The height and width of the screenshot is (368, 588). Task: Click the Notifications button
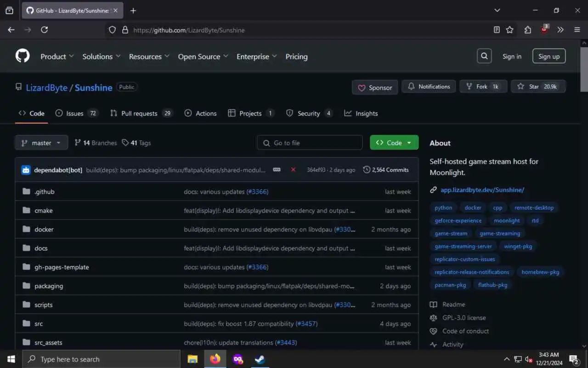coord(429,86)
